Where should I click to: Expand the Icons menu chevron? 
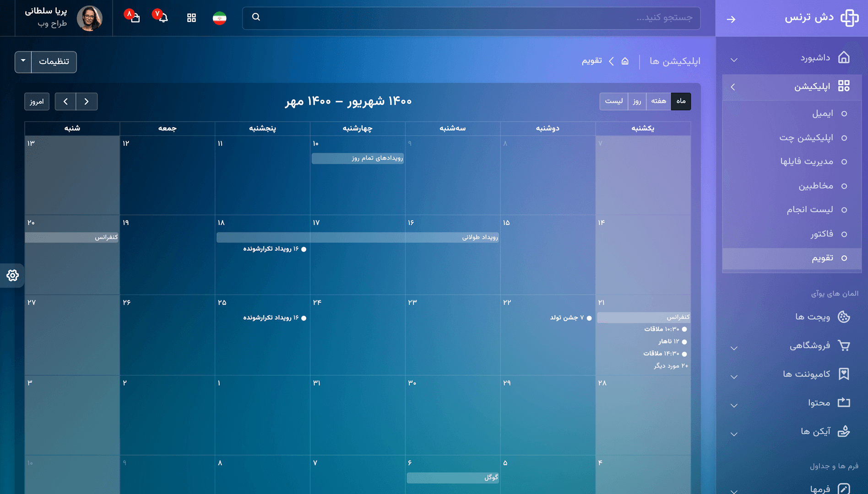pos(734,434)
